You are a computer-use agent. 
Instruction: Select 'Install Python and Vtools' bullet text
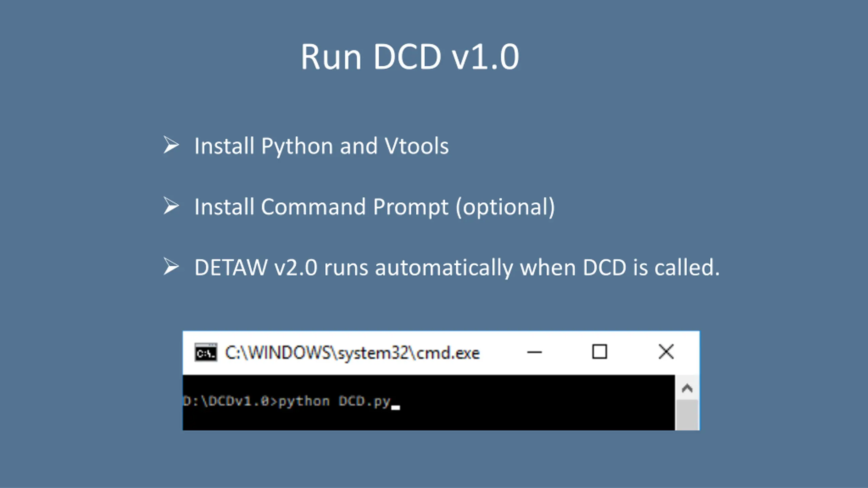pyautogui.click(x=321, y=146)
